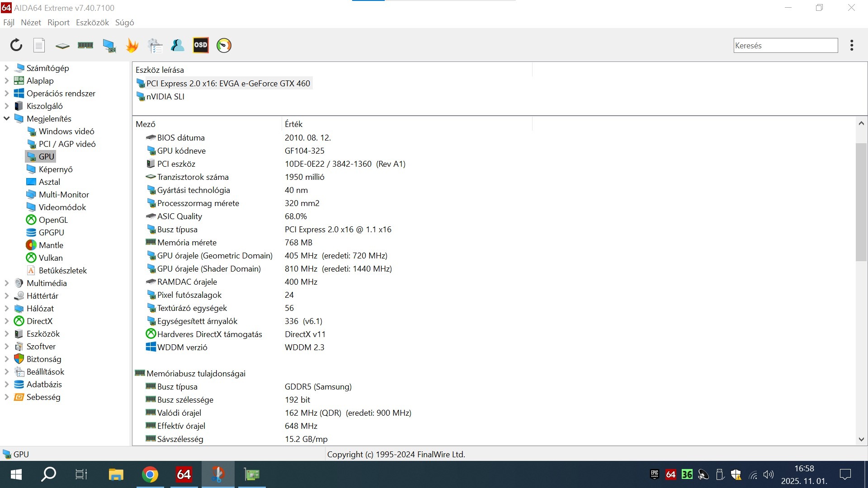Open the Riport menu
Image resolution: width=868 pixels, height=488 pixels.
[x=58, y=23]
